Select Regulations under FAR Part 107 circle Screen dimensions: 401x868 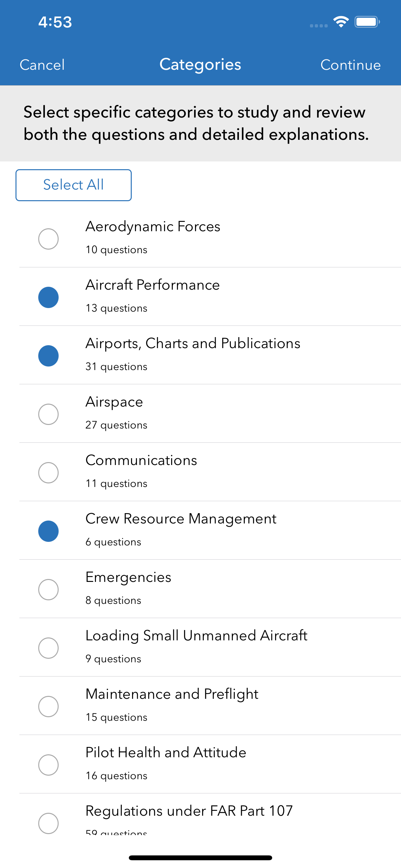(48, 823)
